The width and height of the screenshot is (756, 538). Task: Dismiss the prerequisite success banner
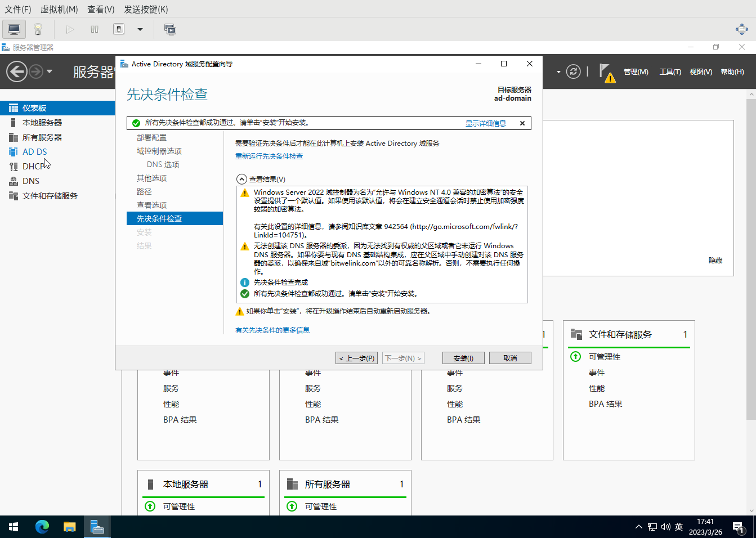(522, 123)
